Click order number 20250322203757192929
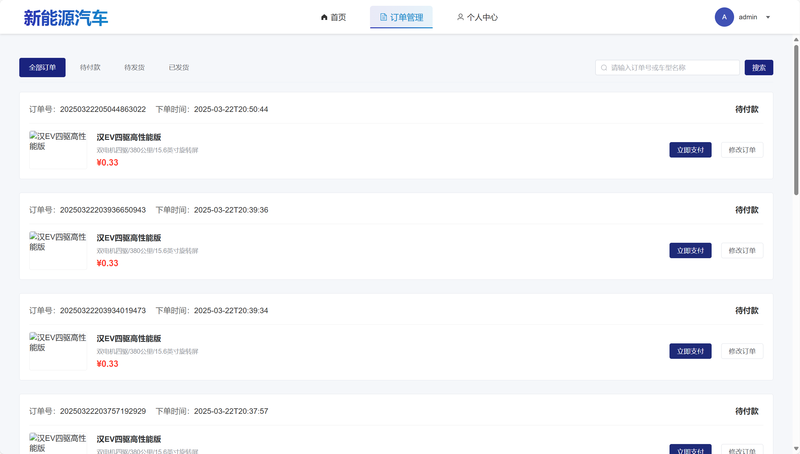This screenshot has width=800, height=454. 103,411
